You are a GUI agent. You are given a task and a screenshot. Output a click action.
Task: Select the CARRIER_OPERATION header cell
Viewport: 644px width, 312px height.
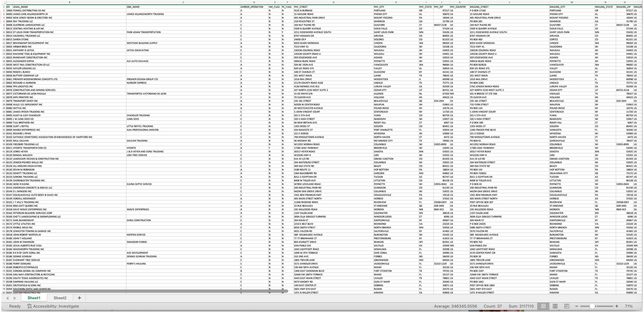[x=251, y=7]
